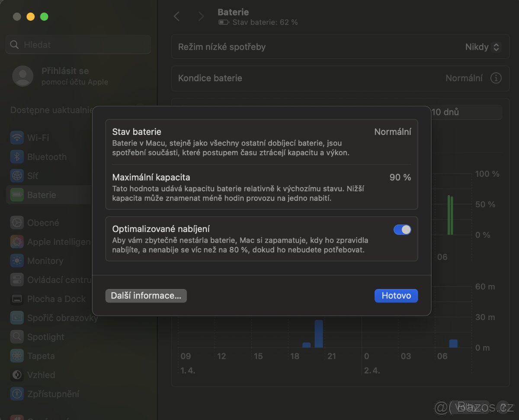
Task: Select the Tapeta wallpaper icon
Action: [x=17, y=356]
